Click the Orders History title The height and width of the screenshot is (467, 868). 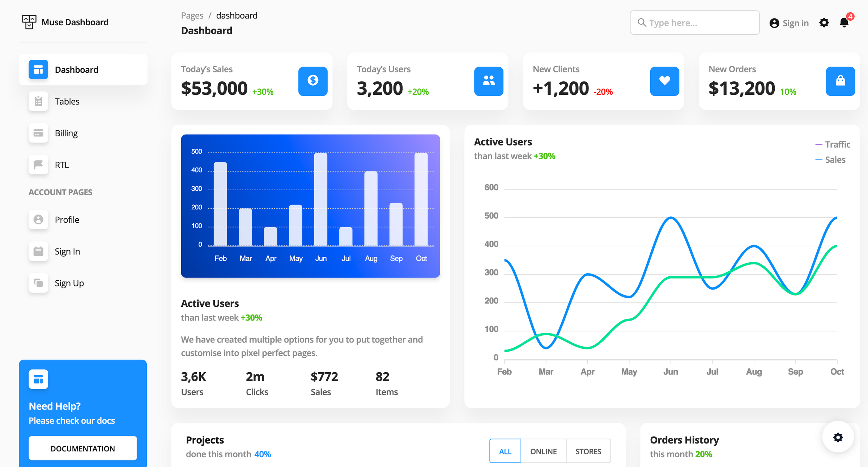pyautogui.click(x=684, y=440)
